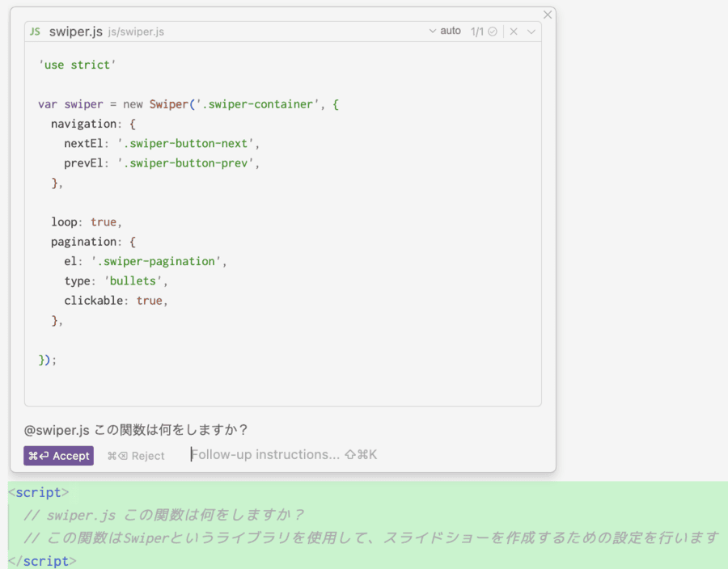728x569 pixels.
Task: Click the closing </script> tag line
Action: point(42,561)
